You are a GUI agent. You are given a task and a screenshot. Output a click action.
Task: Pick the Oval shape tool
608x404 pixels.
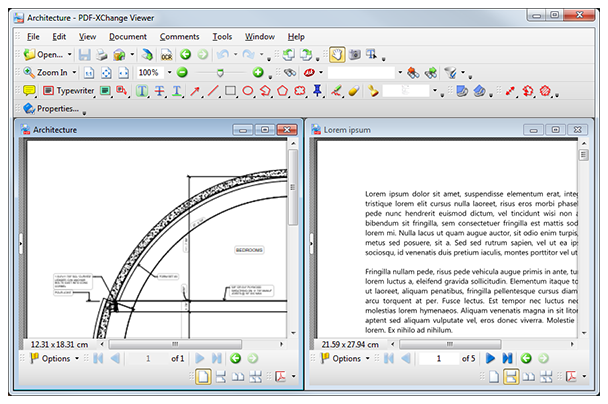click(x=248, y=91)
